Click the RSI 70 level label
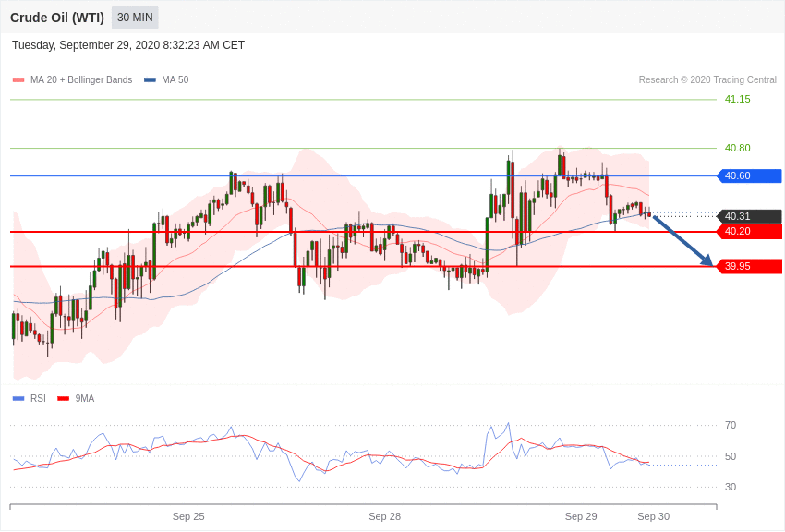 point(731,426)
